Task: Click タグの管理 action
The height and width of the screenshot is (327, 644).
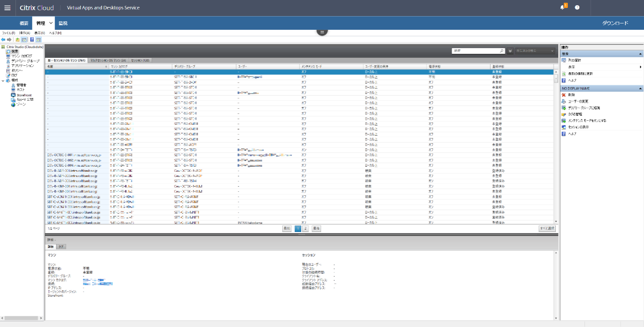Action: 575,114
